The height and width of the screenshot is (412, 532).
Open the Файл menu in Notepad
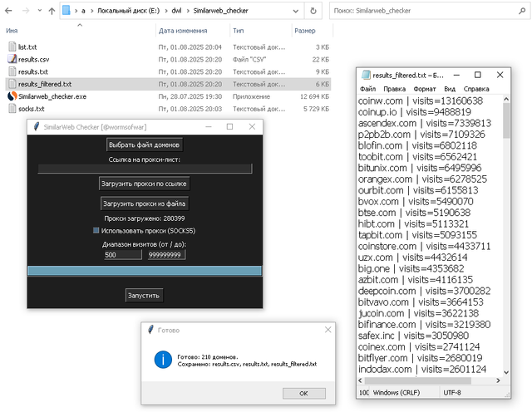(367, 89)
